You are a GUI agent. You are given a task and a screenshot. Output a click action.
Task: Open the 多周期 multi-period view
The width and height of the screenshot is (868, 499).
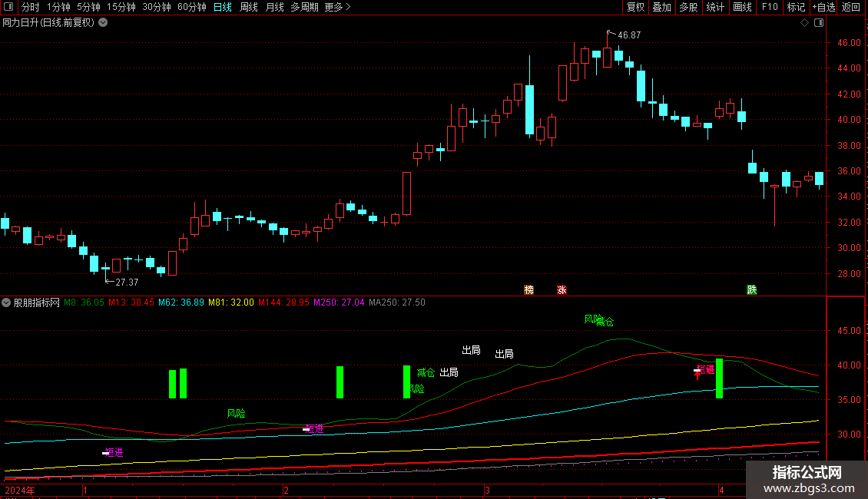(304, 7)
